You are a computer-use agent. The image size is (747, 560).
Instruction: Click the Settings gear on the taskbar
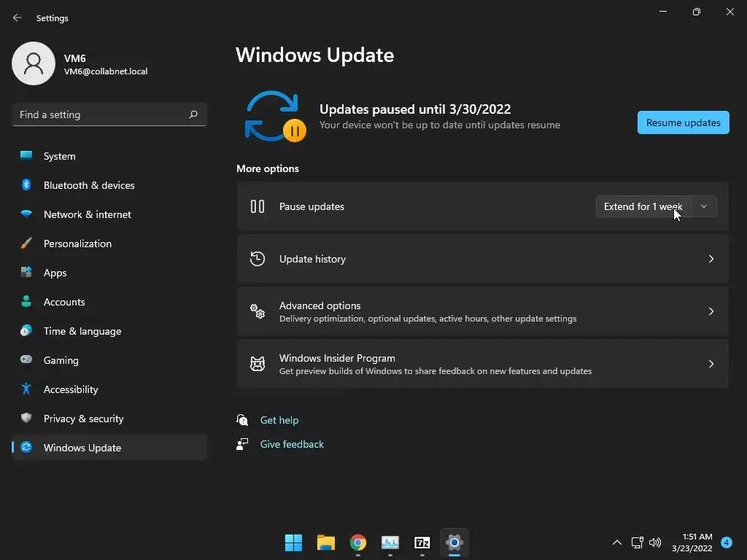[x=454, y=542]
